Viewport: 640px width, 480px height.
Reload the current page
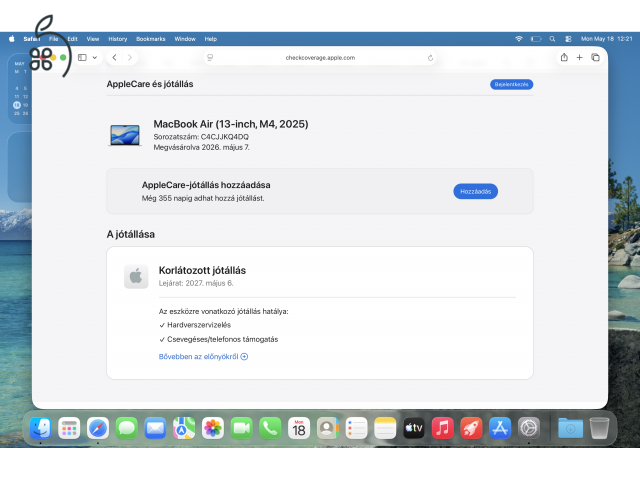(x=430, y=58)
